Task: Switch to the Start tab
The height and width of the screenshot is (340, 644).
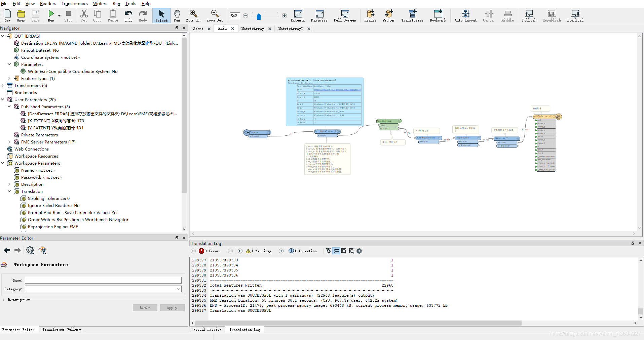Action: click(x=198, y=29)
